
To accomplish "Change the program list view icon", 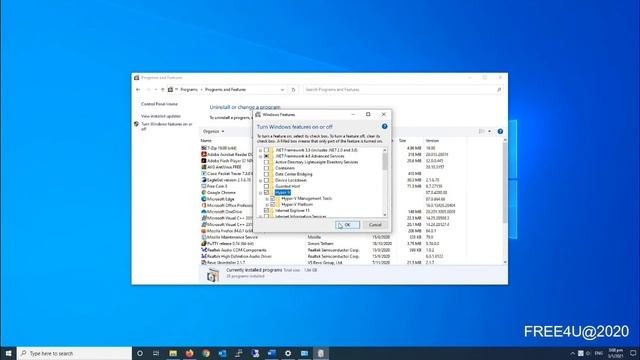I will coord(482,131).
